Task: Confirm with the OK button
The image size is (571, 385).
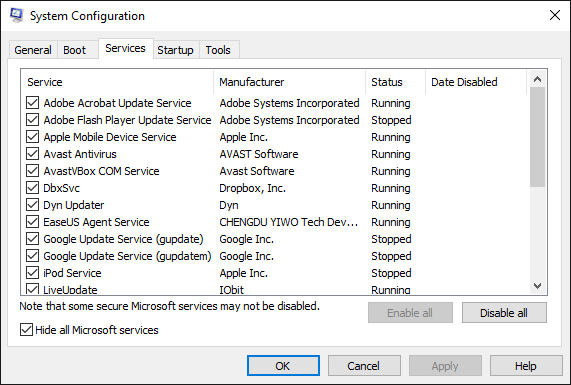Action: point(283,366)
